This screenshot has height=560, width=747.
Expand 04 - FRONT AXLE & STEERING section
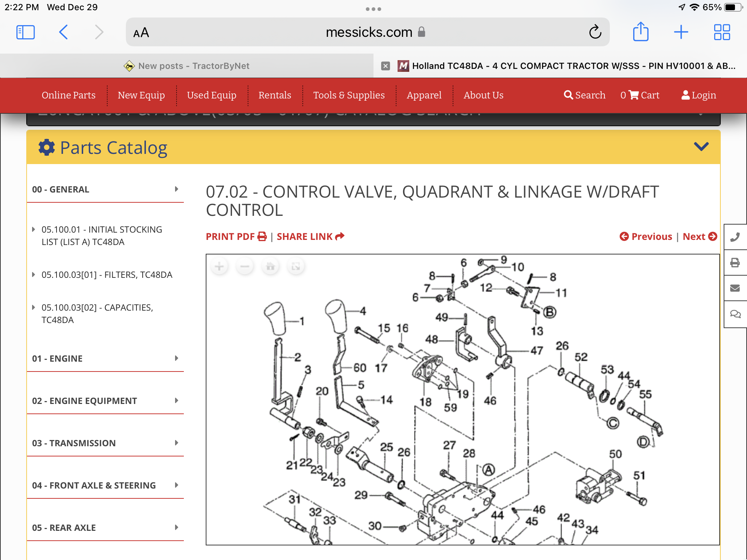pyautogui.click(x=105, y=485)
